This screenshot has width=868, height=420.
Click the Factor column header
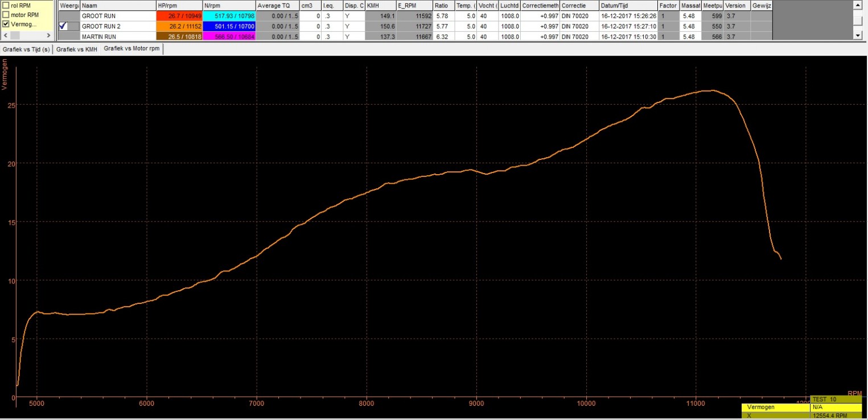pos(669,5)
